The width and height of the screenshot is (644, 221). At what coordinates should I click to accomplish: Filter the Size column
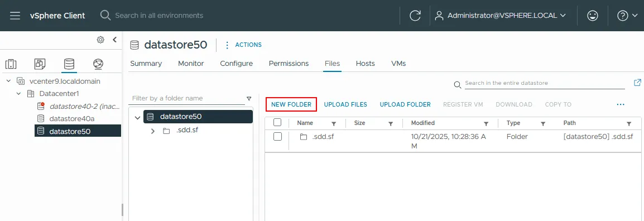[391, 123]
